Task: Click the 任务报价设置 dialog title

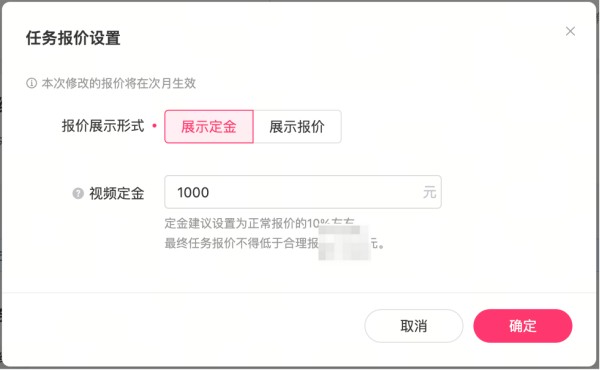Action: [x=73, y=38]
